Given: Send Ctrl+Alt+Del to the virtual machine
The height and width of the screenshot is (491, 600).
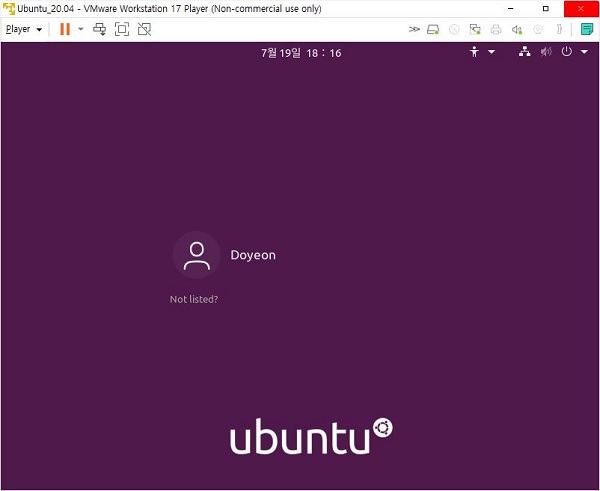Looking at the screenshot, I should click(99, 29).
